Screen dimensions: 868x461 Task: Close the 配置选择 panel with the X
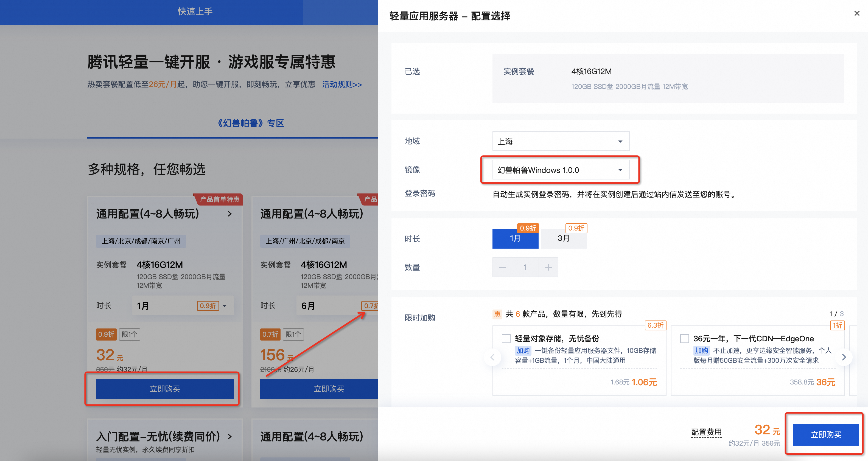[856, 13]
